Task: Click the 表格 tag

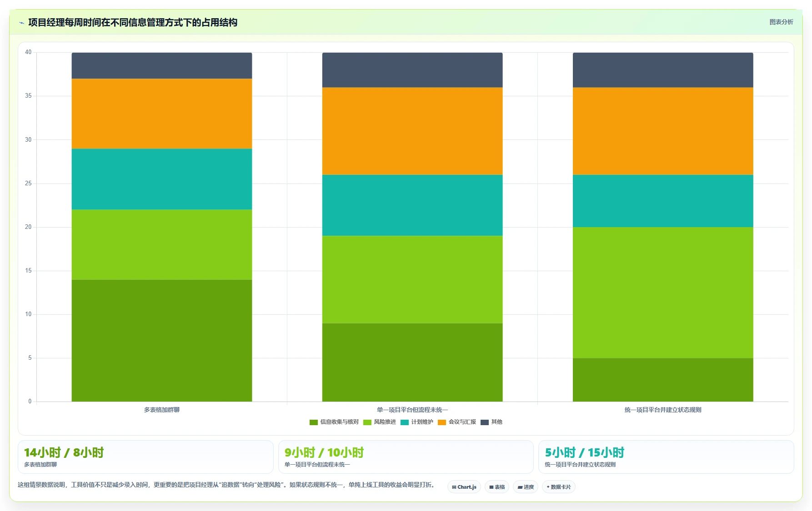Action: (497, 487)
